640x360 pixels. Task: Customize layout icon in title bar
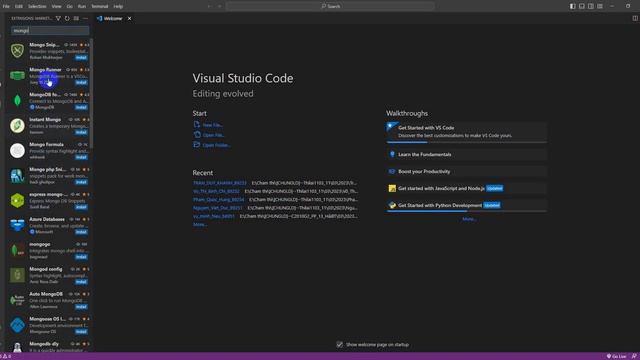[x=600, y=6]
